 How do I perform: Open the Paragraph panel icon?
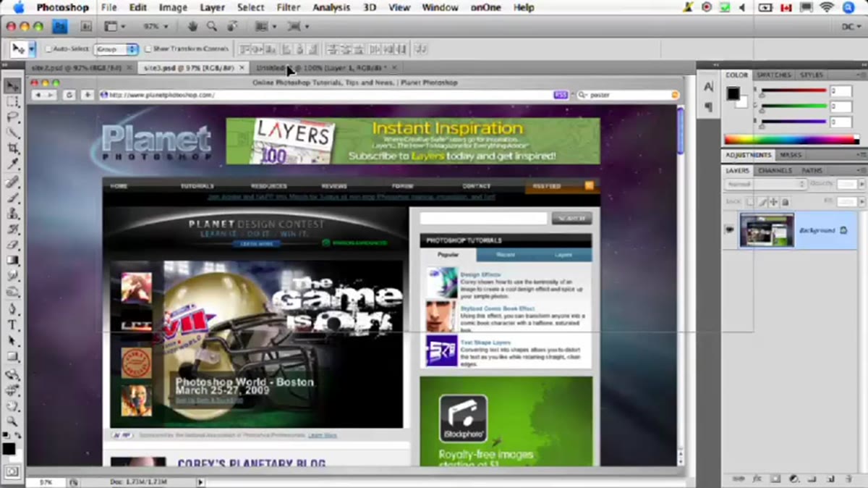point(708,106)
